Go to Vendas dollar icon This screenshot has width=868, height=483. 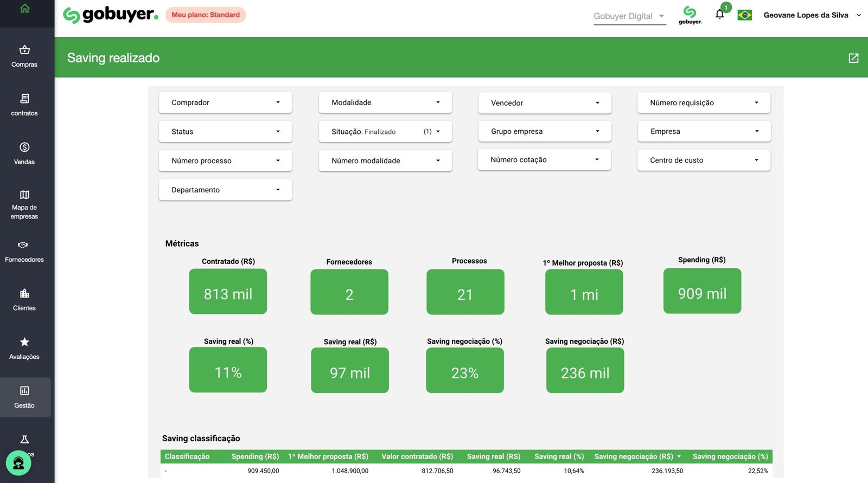click(x=24, y=147)
